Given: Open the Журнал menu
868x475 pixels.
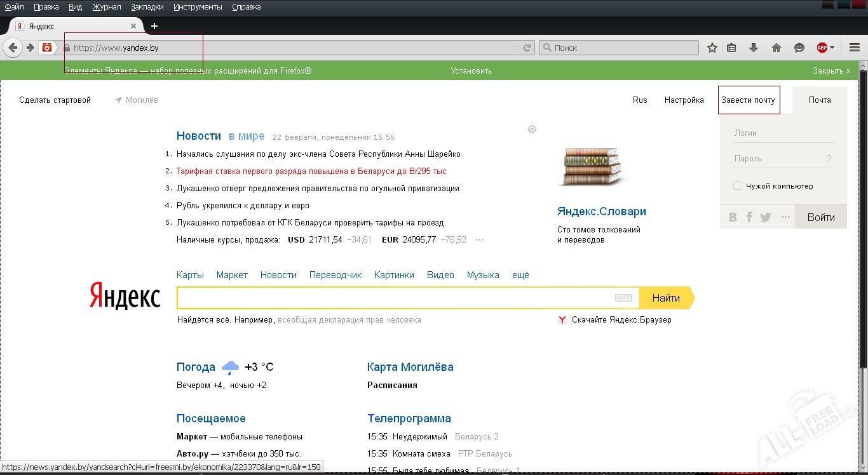Looking at the screenshot, I should (105, 7).
